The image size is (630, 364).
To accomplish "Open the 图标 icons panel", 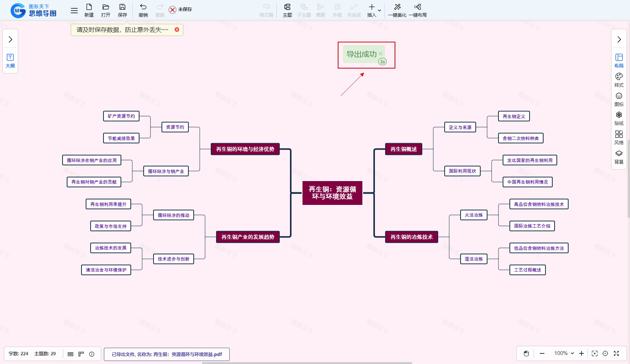I will coord(619,99).
